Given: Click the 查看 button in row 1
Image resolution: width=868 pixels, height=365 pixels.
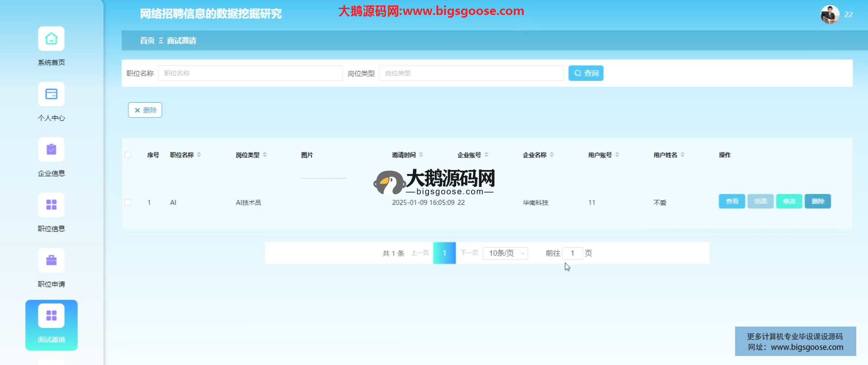Looking at the screenshot, I should pyautogui.click(x=731, y=201).
